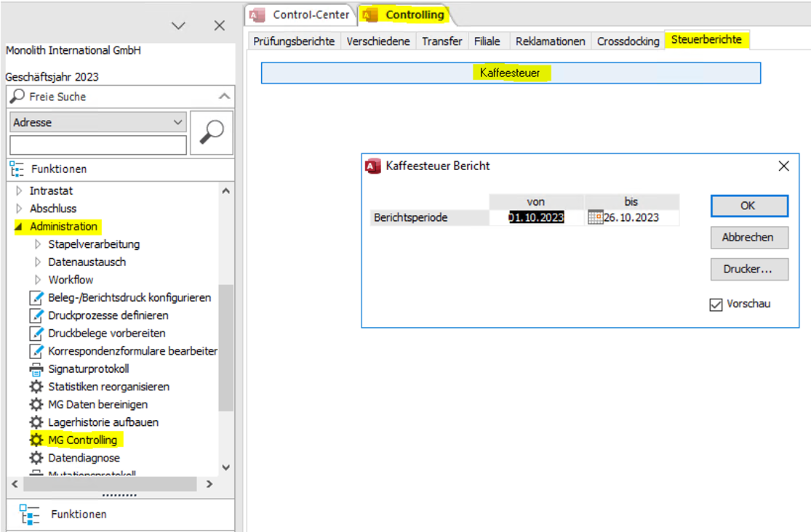Open MG Controlling via its gear icon
This screenshot has width=811, height=532.
click(35, 440)
